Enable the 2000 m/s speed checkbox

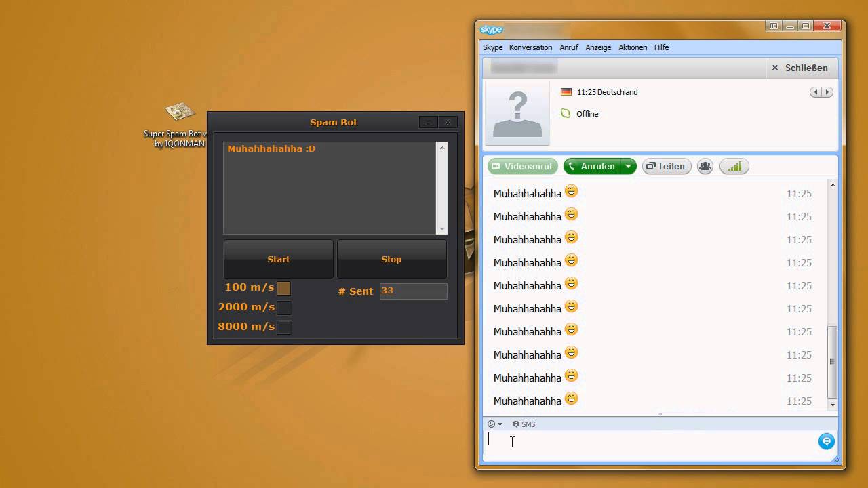(283, 308)
